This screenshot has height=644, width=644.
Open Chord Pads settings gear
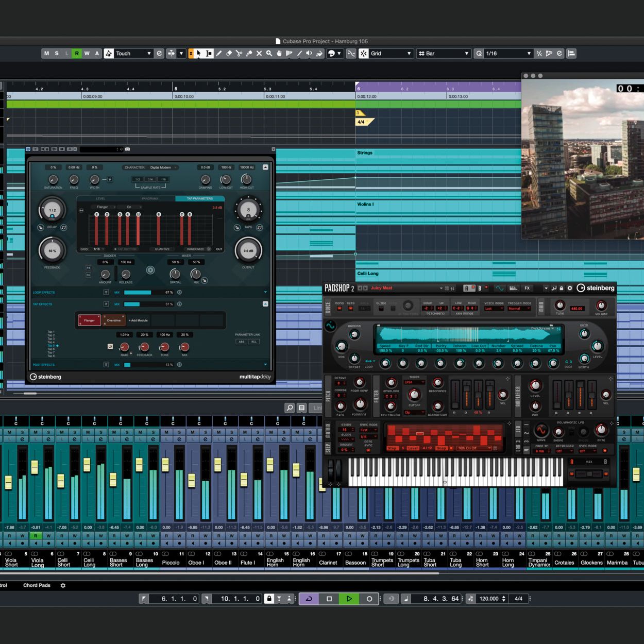[x=63, y=585]
